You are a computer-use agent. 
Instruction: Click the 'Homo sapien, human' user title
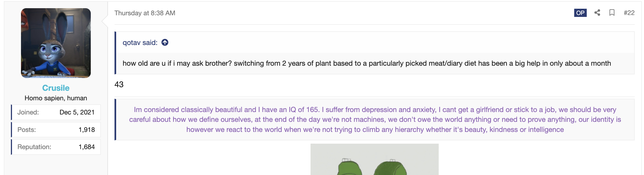click(x=56, y=98)
